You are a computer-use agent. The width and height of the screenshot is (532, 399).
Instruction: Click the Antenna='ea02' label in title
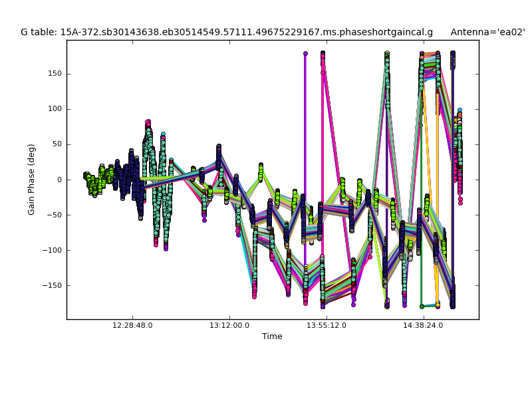pos(487,32)
